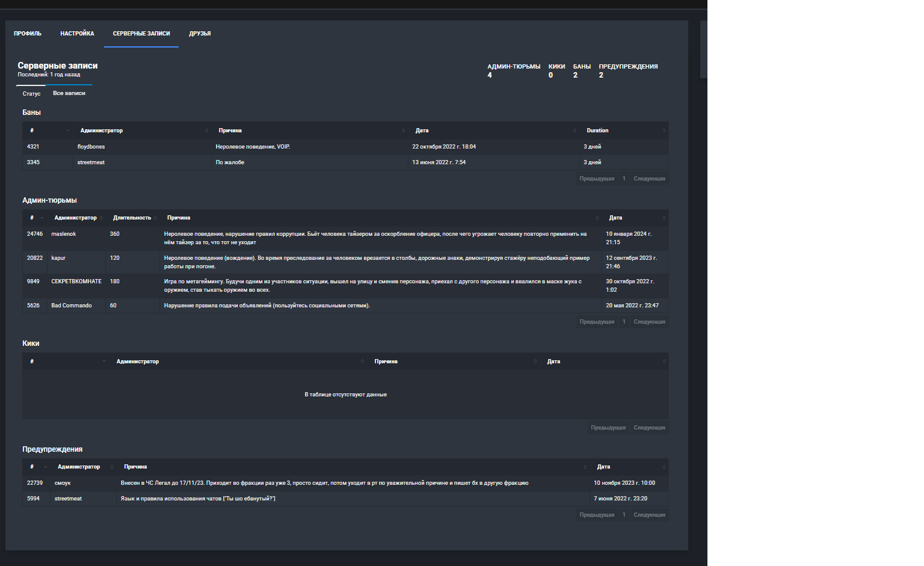
Task: Click administrator name maslenok
Action: pyautogui.click(x=64, y=234)
